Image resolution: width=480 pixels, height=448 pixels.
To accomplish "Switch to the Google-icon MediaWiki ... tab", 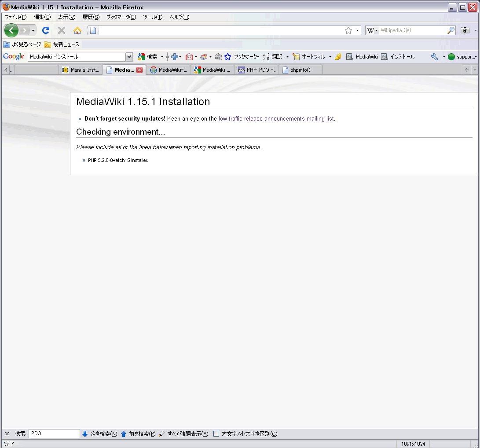I will tap(212, 70).
